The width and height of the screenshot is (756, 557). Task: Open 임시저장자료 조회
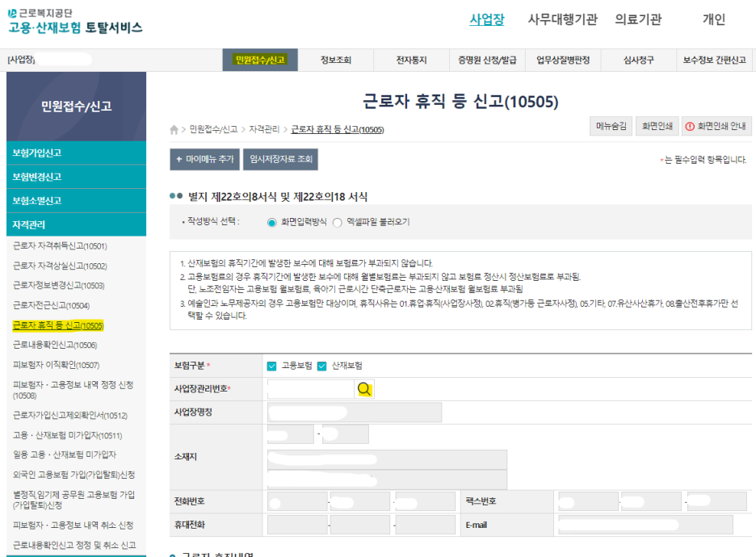280,159
